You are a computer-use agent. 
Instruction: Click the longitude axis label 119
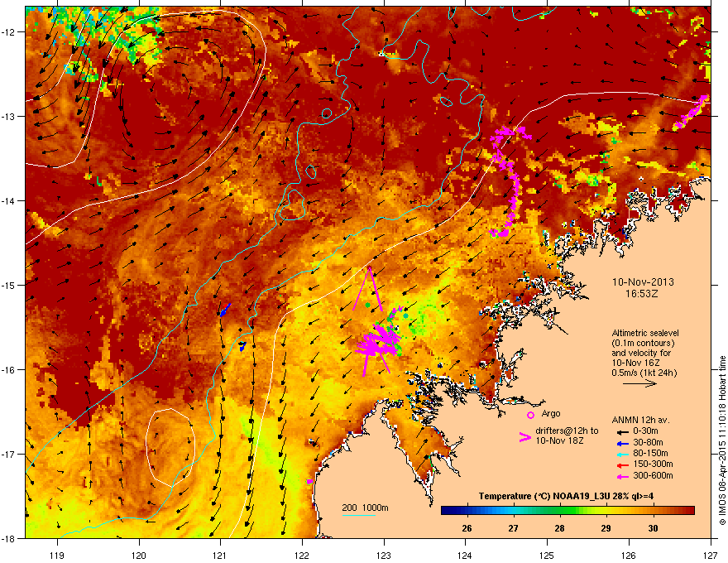58,555
